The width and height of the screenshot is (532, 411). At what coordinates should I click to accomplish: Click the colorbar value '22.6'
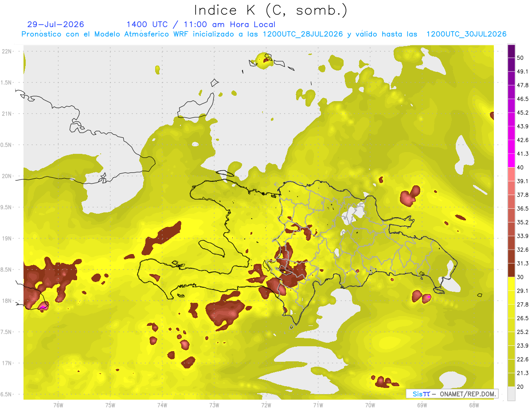click(523, 360)
